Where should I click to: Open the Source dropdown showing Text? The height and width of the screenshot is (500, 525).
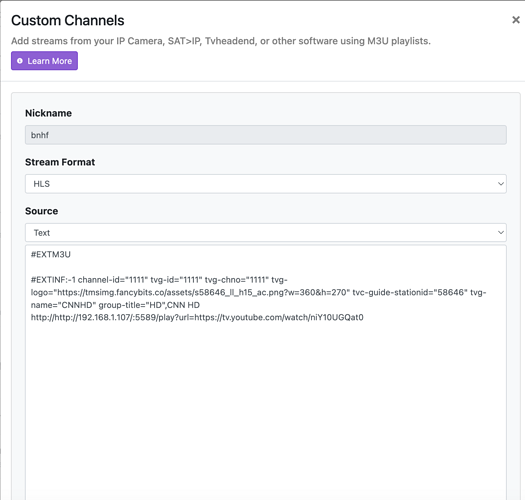266,233
